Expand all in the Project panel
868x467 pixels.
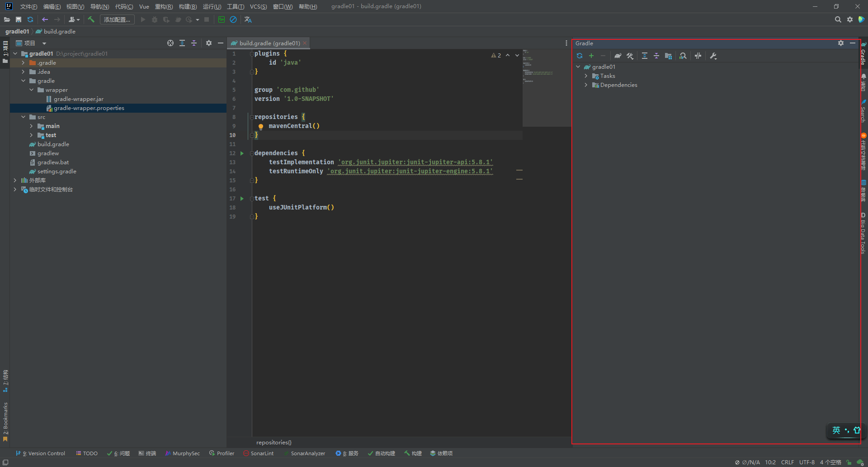click(182, 43)
